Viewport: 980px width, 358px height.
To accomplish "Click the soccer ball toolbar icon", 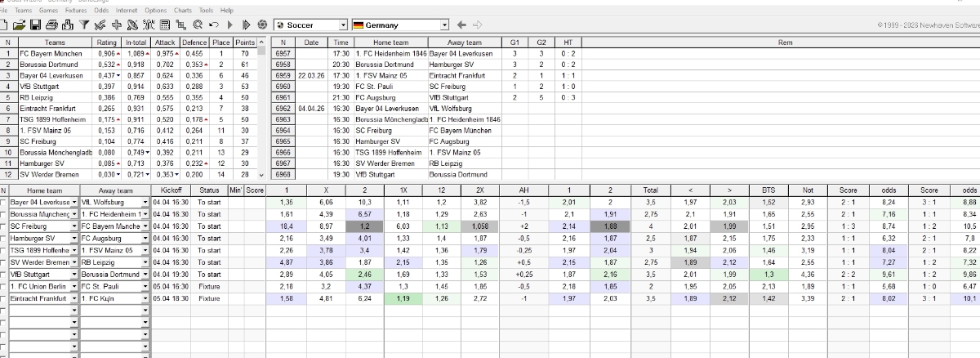I will tap(262, 25).
